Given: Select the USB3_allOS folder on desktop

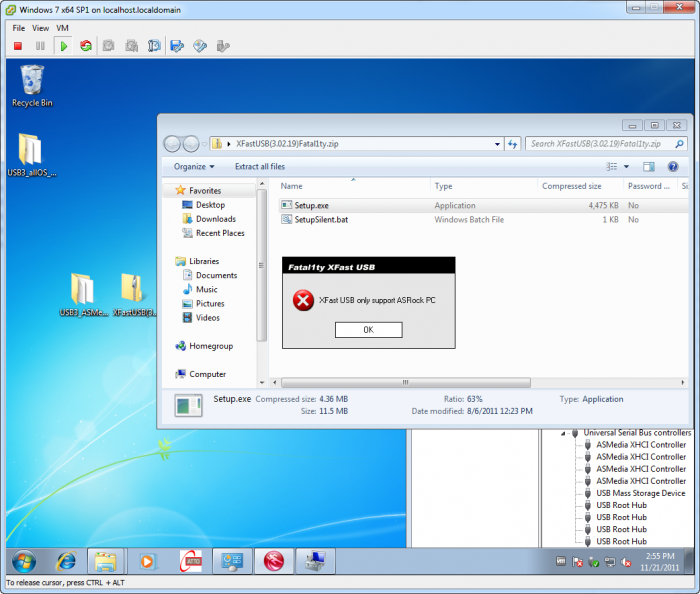Looking at the screenshot, I should pyautogui.click(x=32, y=155).
